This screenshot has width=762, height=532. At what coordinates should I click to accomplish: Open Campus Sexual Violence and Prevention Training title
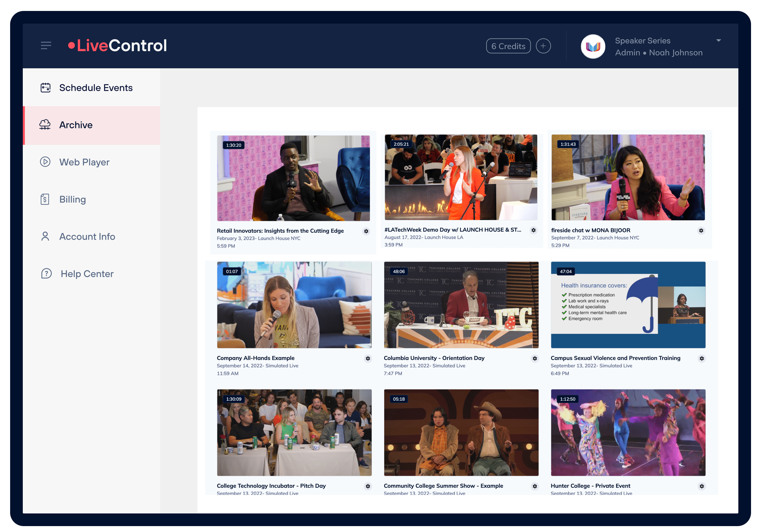pos(615,358)
